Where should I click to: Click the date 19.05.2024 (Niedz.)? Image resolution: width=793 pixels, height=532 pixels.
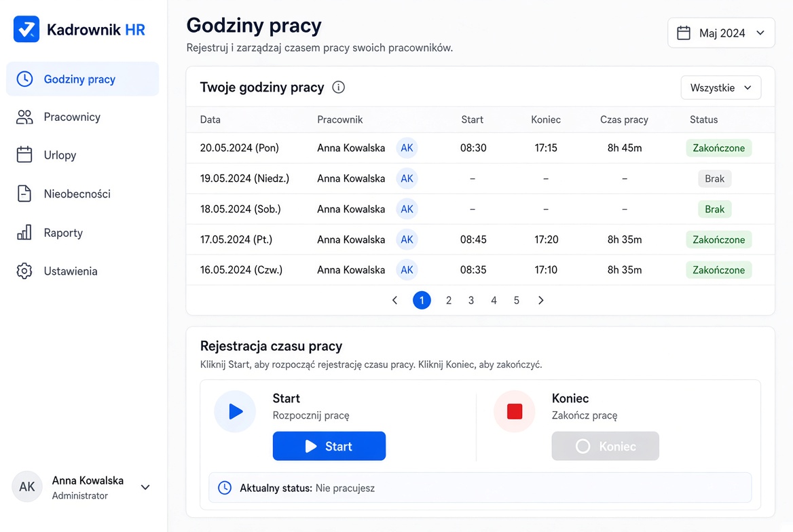tap(244, 178)
